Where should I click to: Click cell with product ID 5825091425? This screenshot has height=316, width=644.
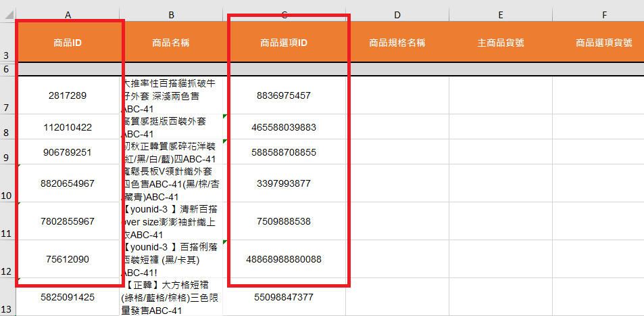click(68, 297)
